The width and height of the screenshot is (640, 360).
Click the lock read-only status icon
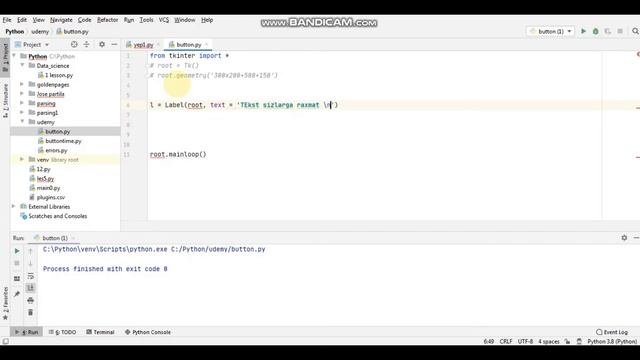567,342
